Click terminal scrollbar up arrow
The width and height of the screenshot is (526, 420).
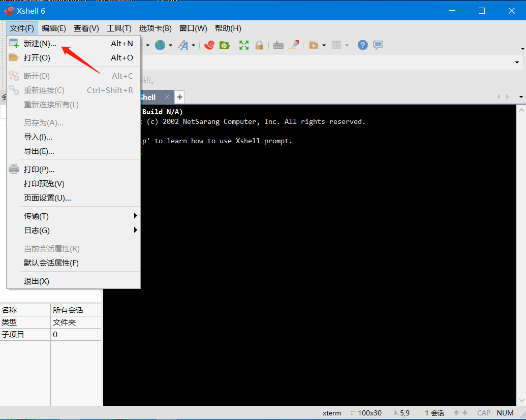tap(521, 110)
